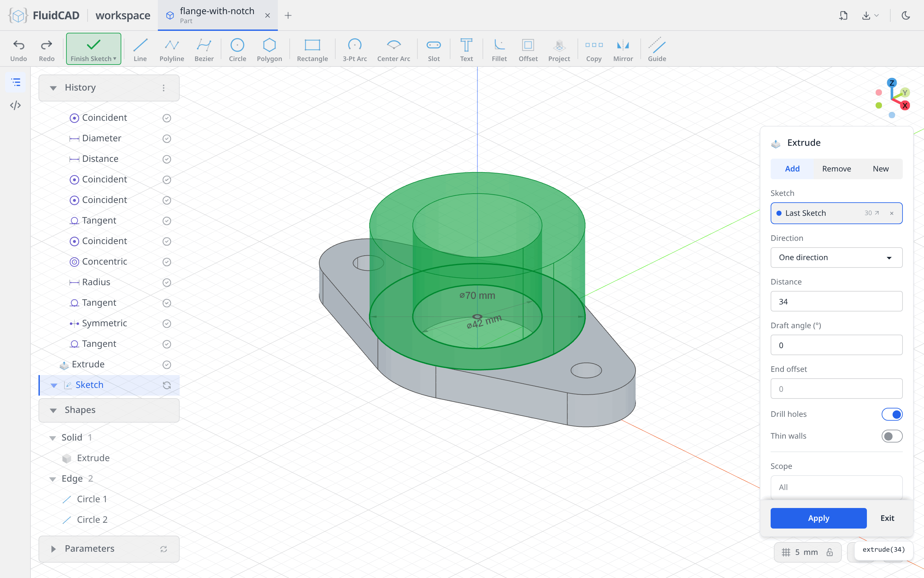The image size is (924, 578).
Task: Select the Slot tool
Action: click(x=434, y=50)
